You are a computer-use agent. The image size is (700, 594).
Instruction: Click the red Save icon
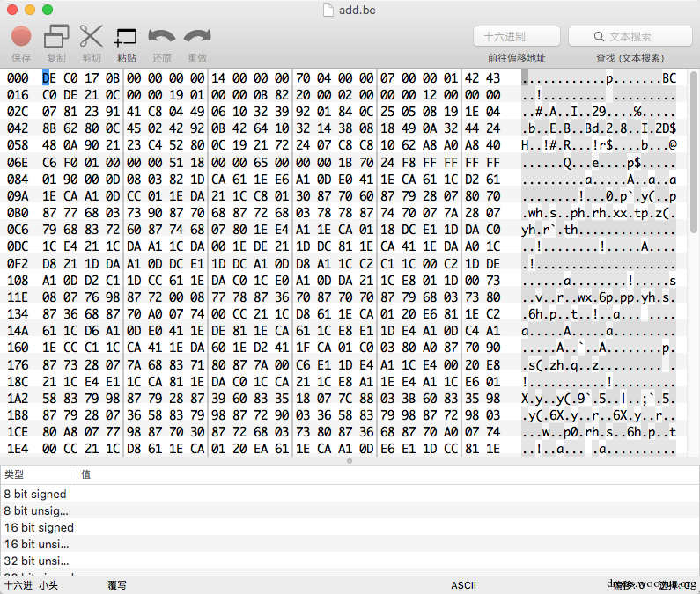click(21, 36)
